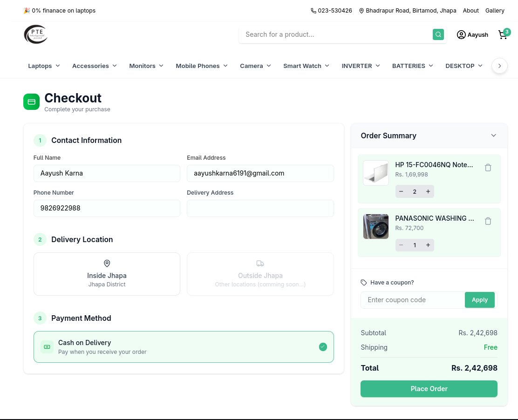Select Outside Jhapa delivery location

(260, 274)
